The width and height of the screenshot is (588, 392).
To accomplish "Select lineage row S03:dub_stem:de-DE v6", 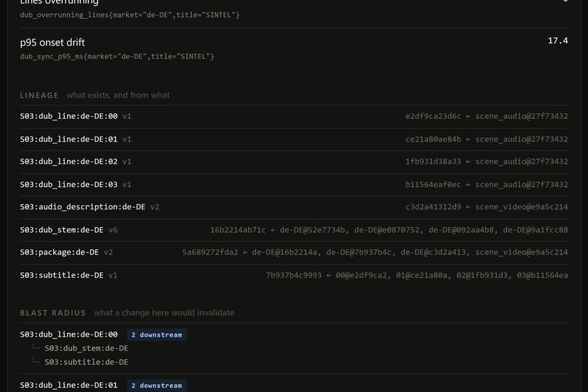I will click(x=294, y=230).
